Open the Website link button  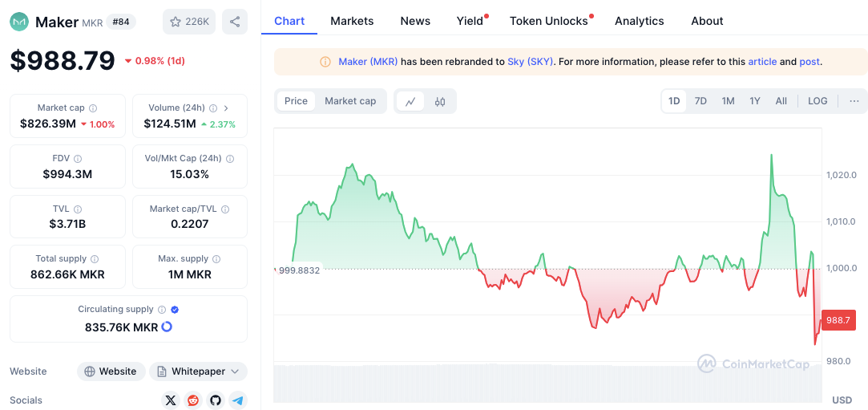(111, 371)
